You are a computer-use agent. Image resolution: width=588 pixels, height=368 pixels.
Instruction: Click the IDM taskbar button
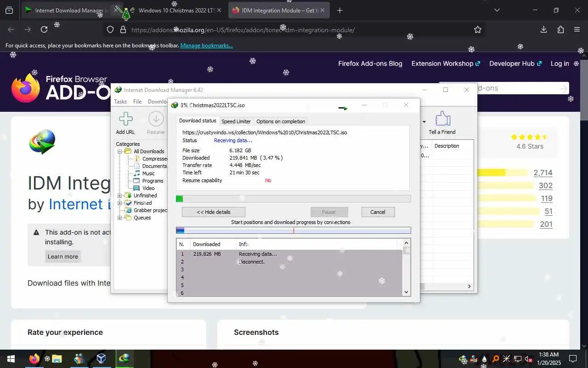pyautogui.click(x=124, y=359)
